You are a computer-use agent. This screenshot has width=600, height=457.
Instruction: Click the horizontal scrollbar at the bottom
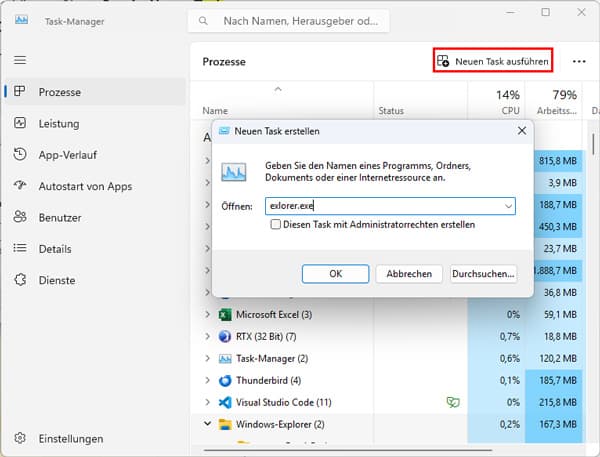[x=347, y=450]
